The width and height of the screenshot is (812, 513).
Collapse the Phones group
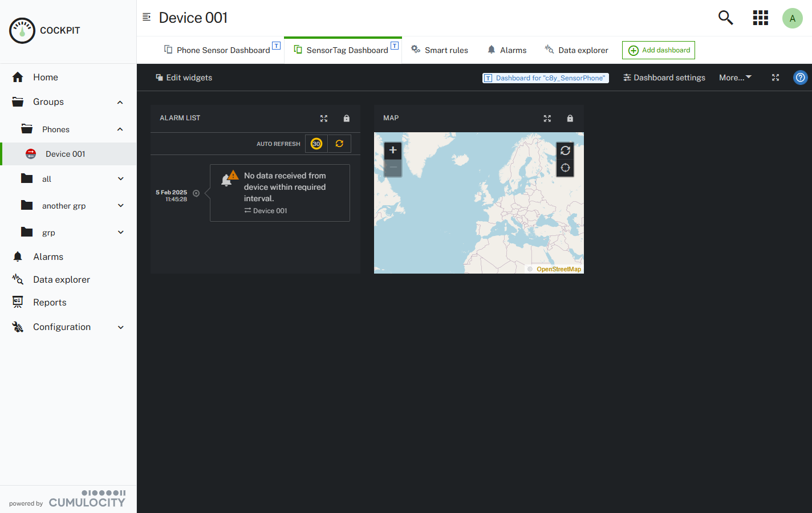click(x=120, y=129)
